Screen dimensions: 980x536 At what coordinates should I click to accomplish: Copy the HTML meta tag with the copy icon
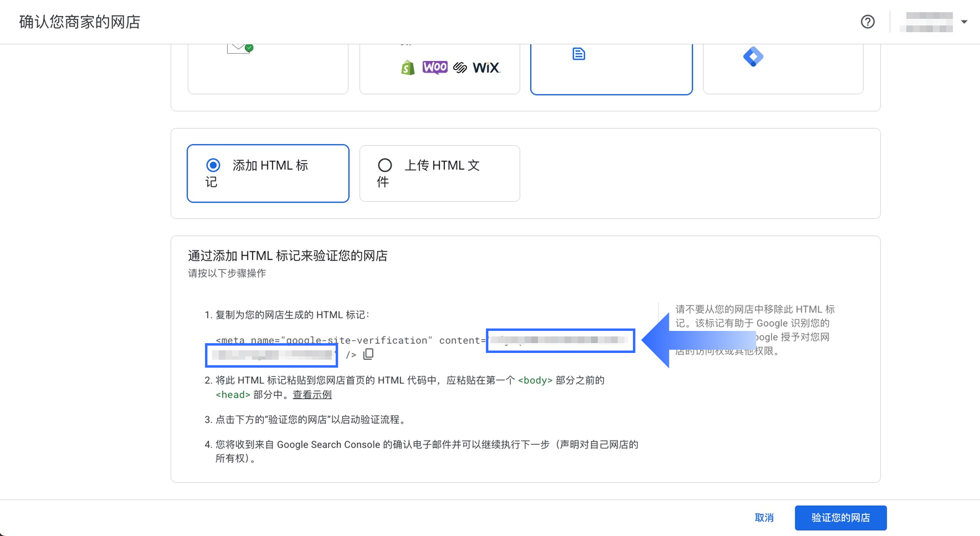coord(368,354)
